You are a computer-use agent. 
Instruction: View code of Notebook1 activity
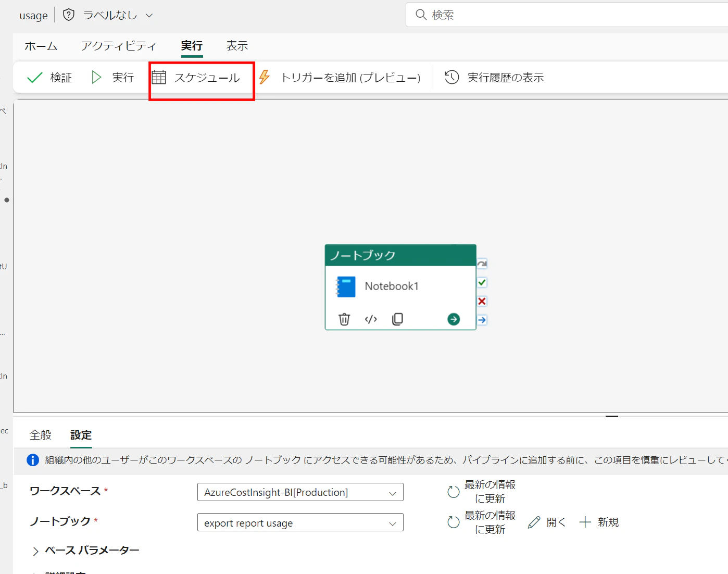(x=371, y=319)
